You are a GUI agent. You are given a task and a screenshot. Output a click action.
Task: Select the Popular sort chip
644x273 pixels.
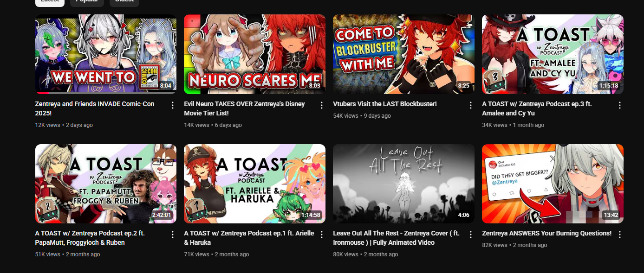(x=87, y=2)
